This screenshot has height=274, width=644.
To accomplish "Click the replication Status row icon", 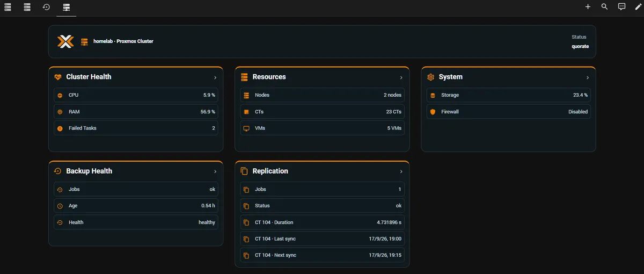I will click(246, 206).
